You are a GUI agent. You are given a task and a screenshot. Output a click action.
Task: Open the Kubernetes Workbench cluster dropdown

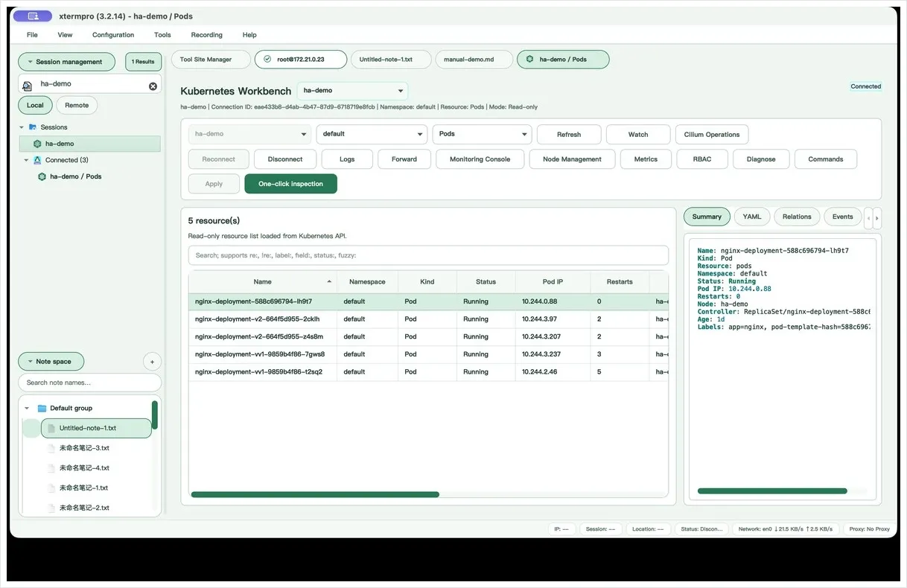[352, 91]
